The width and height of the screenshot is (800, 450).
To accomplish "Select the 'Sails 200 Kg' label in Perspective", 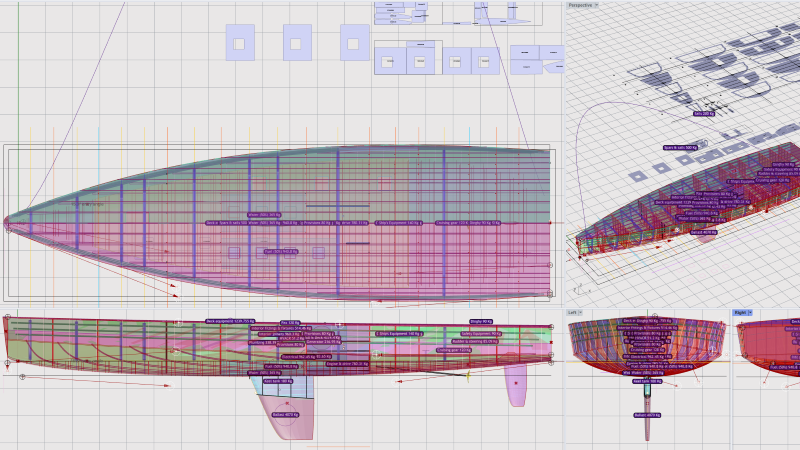I will tap(704, 114).
